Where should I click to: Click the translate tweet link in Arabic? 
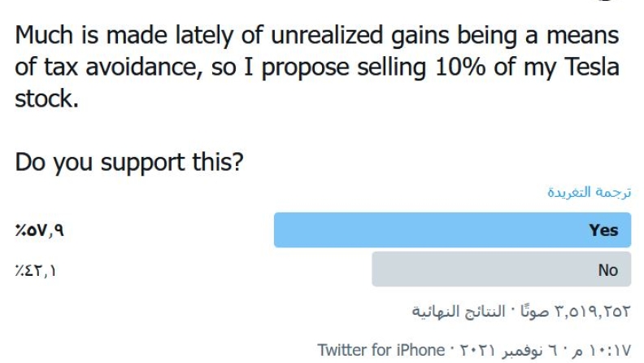589,193
